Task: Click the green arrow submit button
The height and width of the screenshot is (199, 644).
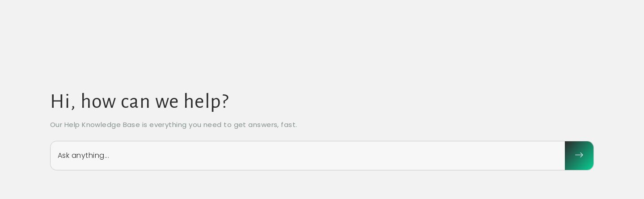Action: [x=579, y=156]
